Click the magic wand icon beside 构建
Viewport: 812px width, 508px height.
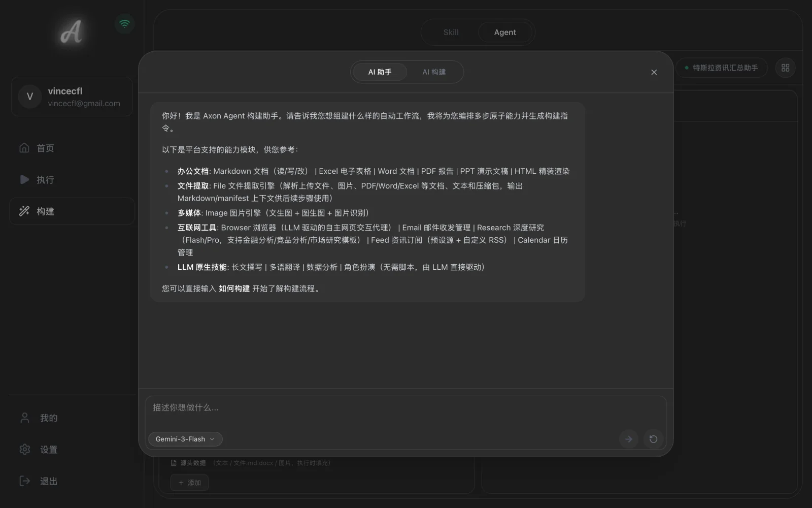point(24,211)
